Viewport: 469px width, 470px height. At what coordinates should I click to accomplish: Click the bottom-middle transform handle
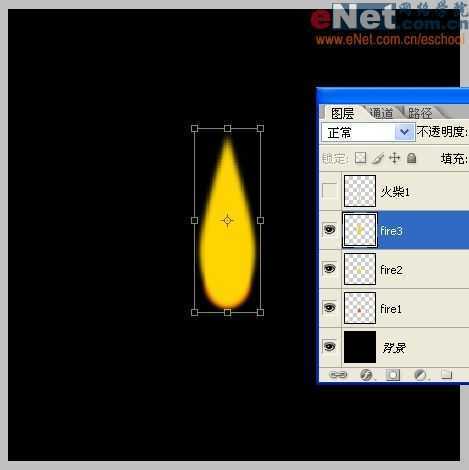[x=227, y=312]
